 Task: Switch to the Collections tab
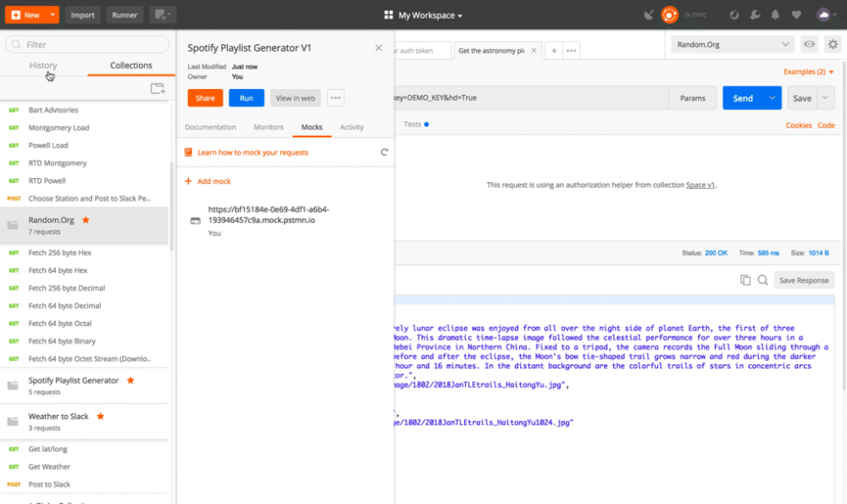(131, 65)
